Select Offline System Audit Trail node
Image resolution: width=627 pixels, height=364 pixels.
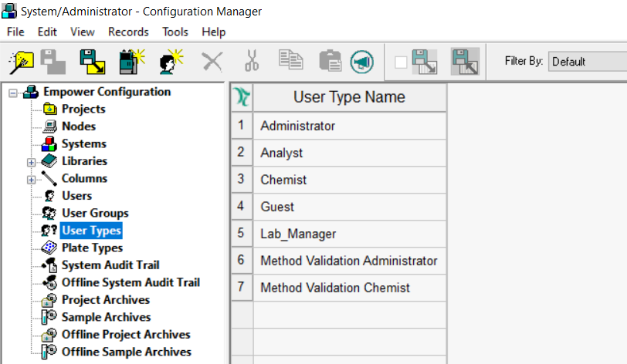coord(130,282)
